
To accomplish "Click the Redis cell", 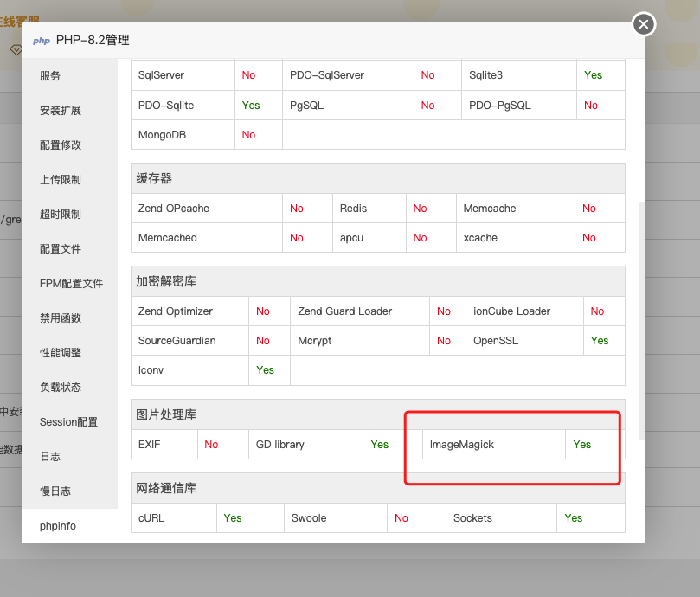I will pyautogui.click(x=369, y=208).
